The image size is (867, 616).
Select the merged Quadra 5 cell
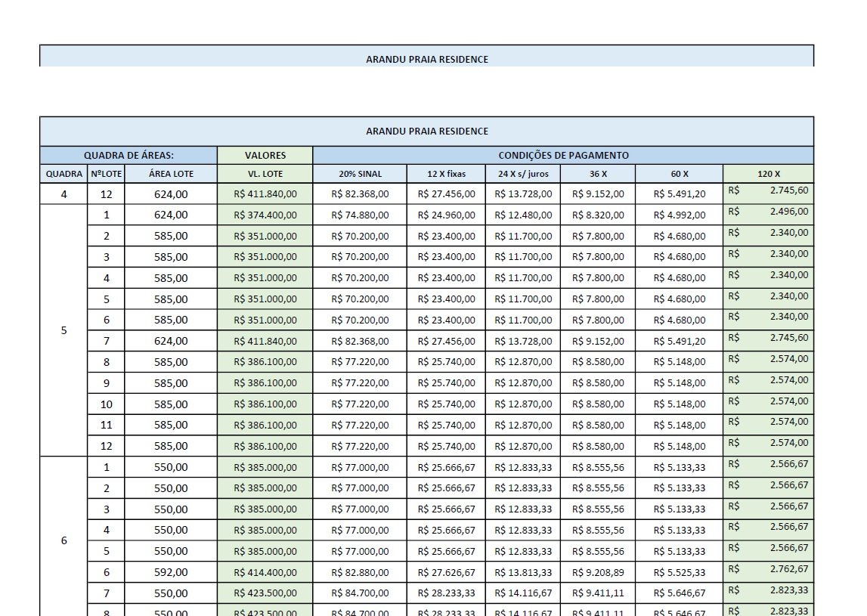click(x=63, y=330)
